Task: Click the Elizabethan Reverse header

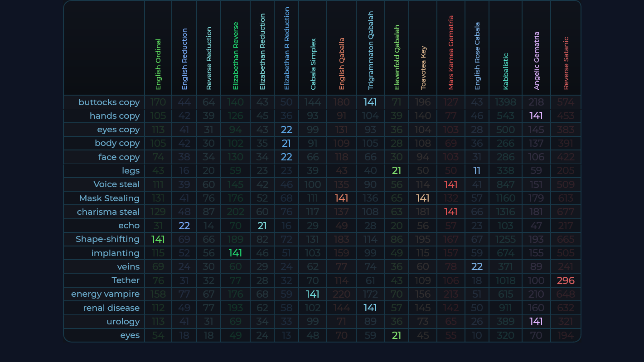Action: tap(236, 56)
